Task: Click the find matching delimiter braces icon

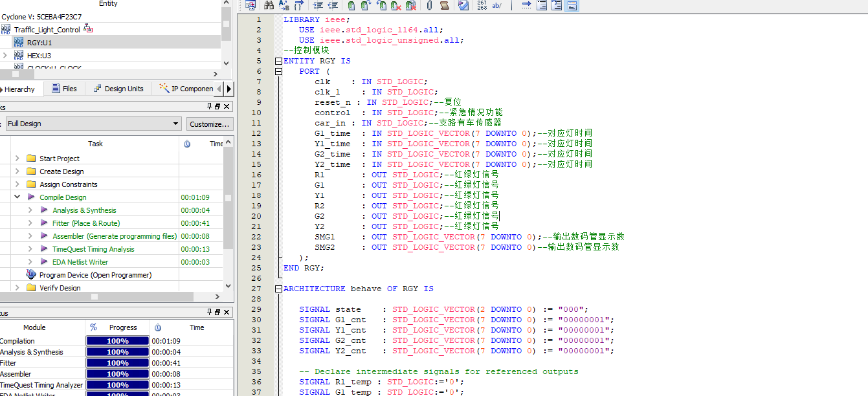Action: pyautogui.click(x=299, y=5)
